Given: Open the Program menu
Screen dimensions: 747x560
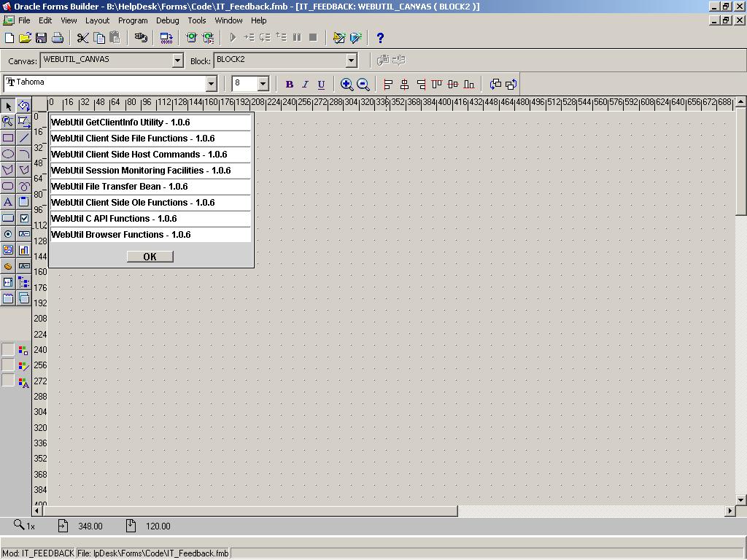Looking at the screenshot, I should [x=133, y=20].
